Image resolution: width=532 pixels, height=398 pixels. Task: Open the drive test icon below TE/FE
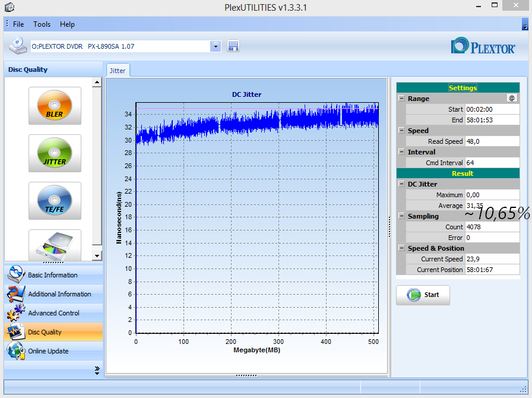(x=55, y=245)
